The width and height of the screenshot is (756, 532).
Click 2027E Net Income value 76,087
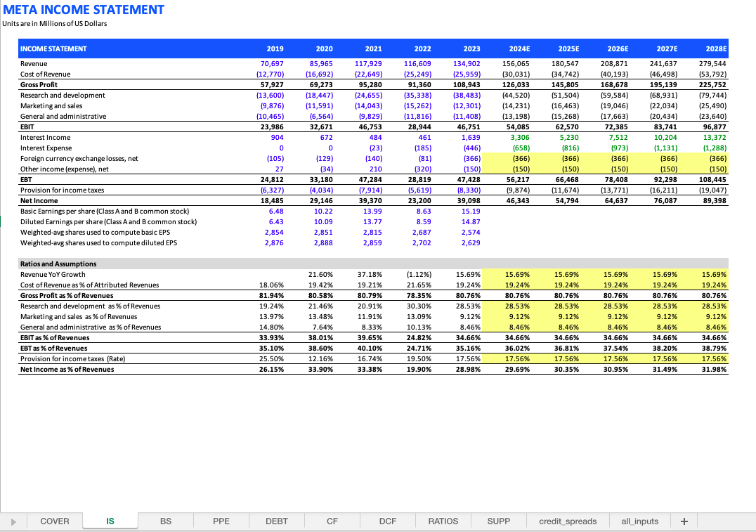665,201
